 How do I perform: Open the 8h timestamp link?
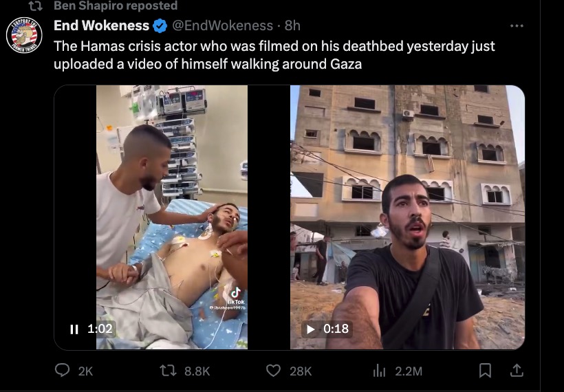tap(292, 25)
